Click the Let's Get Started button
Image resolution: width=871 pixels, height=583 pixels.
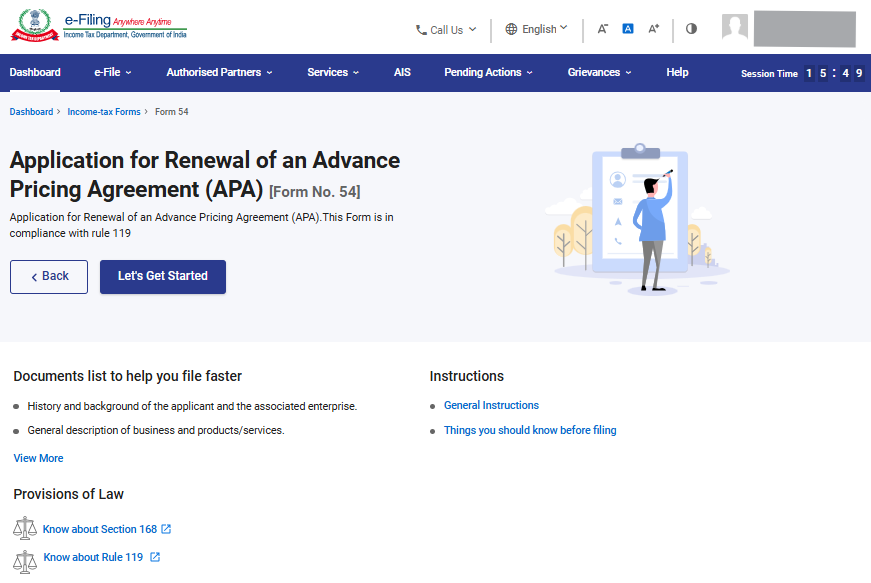pyautogui.click(x=163, y=276)
